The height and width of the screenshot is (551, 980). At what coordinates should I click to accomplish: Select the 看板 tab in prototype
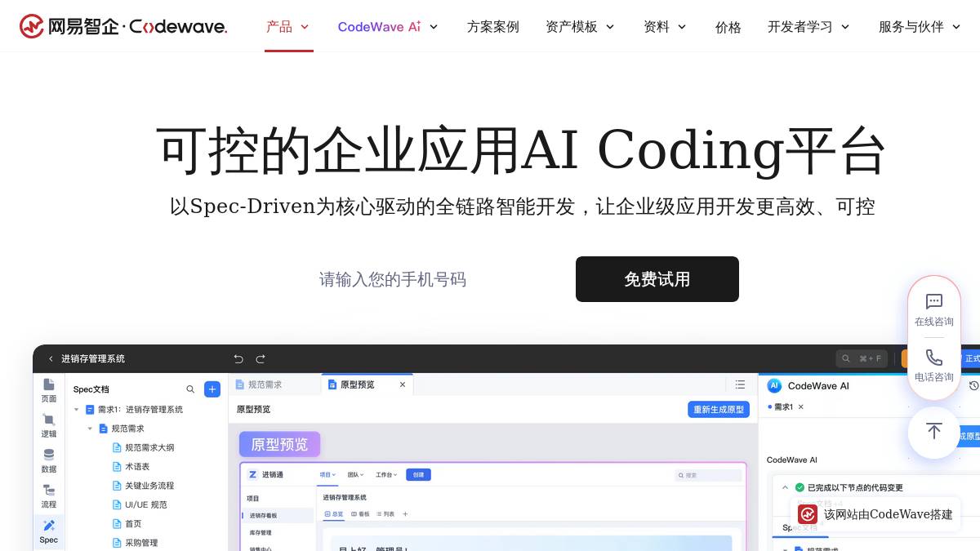point(361,514)
